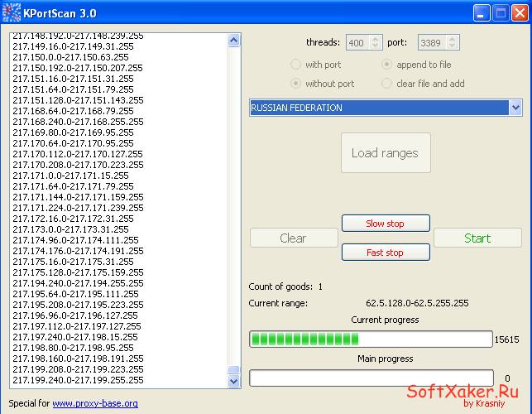Select range 217.151.16.0-217.151.31.255

pyautogui.click(x=74, y=79)
